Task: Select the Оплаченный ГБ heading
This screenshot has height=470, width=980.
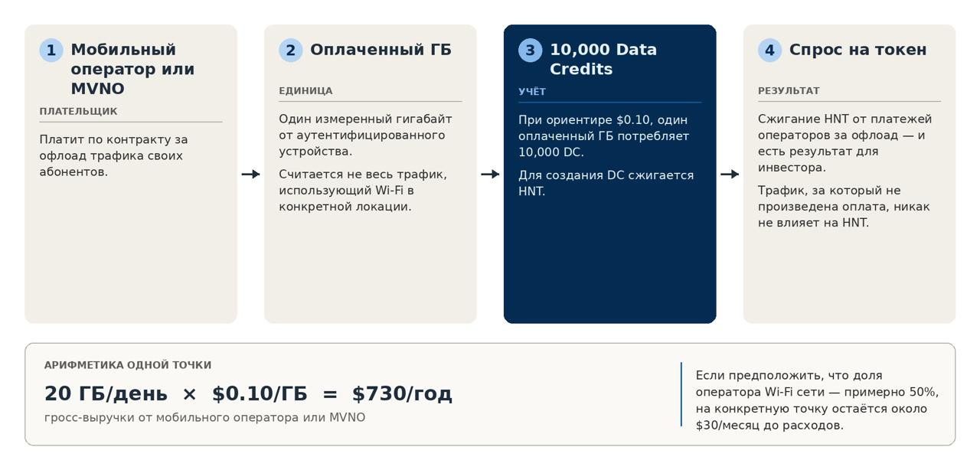Action: coord(381,50)
